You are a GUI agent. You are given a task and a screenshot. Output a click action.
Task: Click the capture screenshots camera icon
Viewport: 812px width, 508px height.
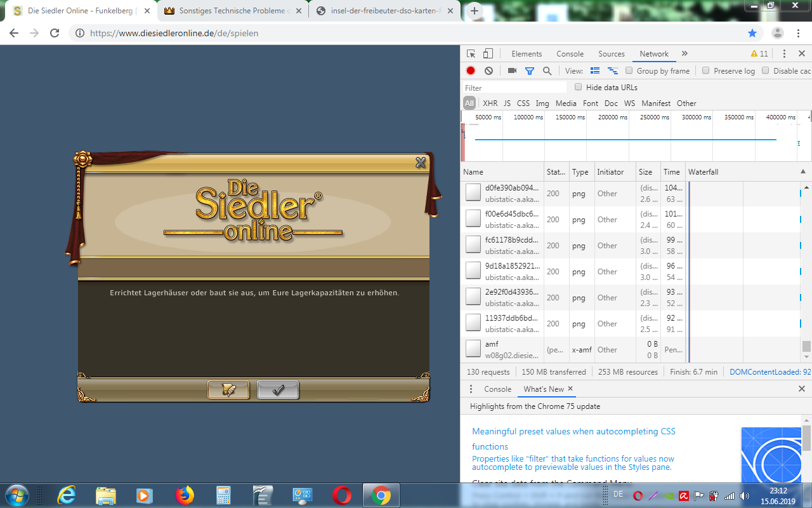pyautogui.click(x=512, y=71)
